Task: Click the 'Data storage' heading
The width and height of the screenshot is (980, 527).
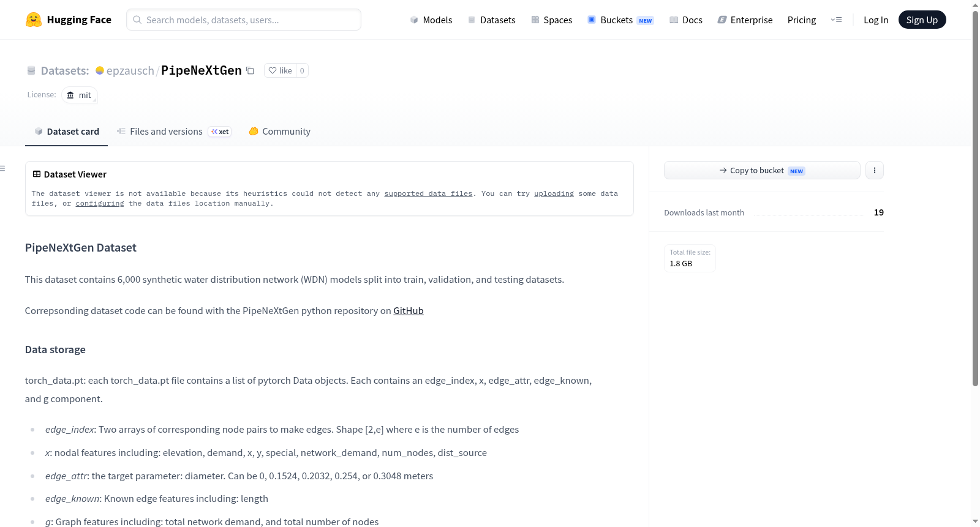Action: pyautogui.click(x=55, y=349)
